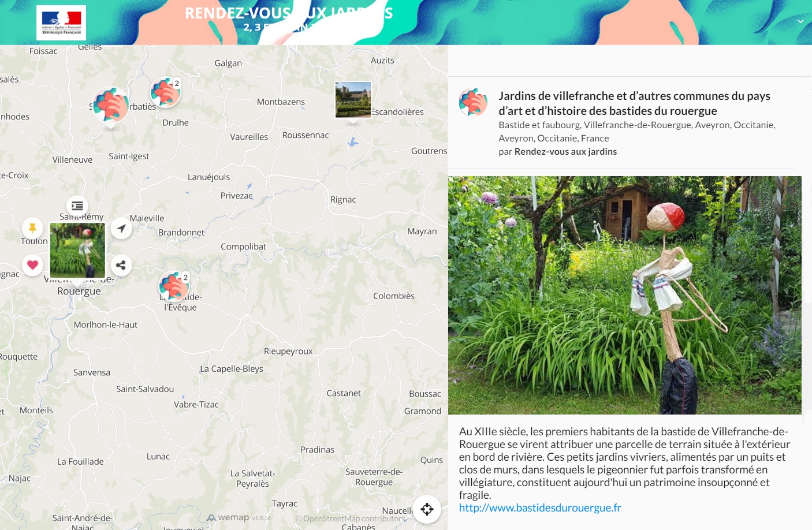Enlarge the scarecrow garden photo
The height and width of the screenshot is (530, 812).
(625, 295)
